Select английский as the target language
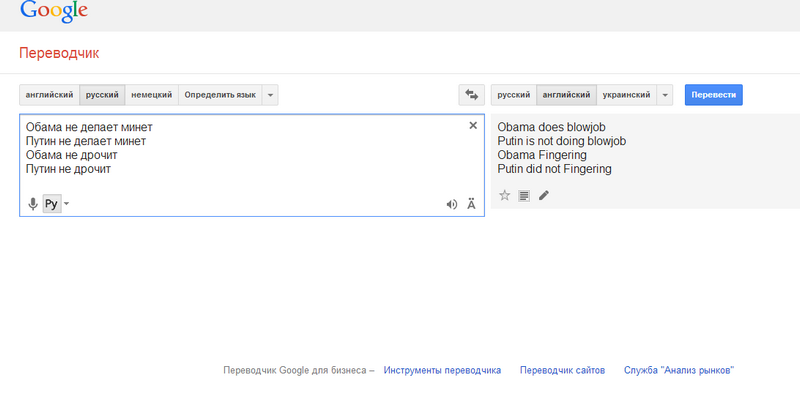 566,95
